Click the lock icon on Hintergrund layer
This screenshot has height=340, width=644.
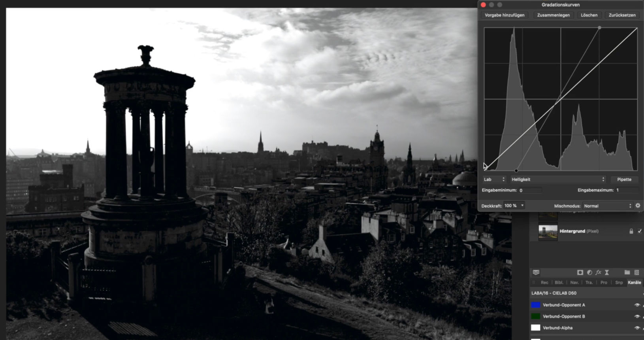pyautogui.click(x=631, y=231)
